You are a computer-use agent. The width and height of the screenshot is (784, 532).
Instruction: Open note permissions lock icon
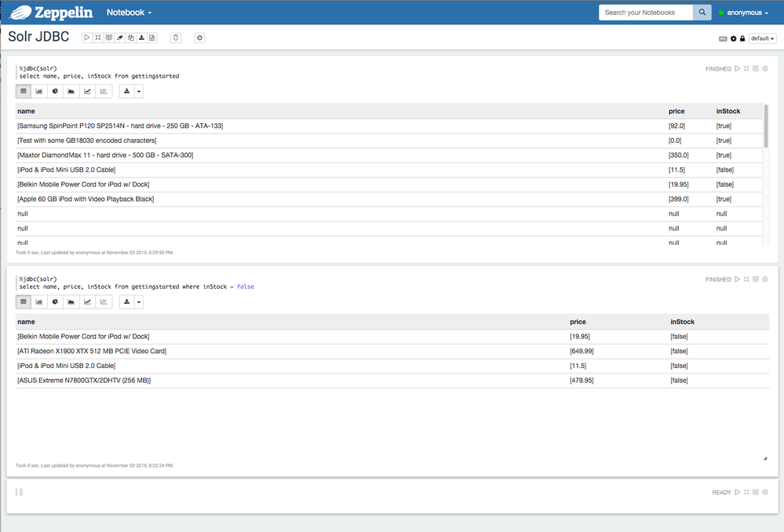point(742,38)
